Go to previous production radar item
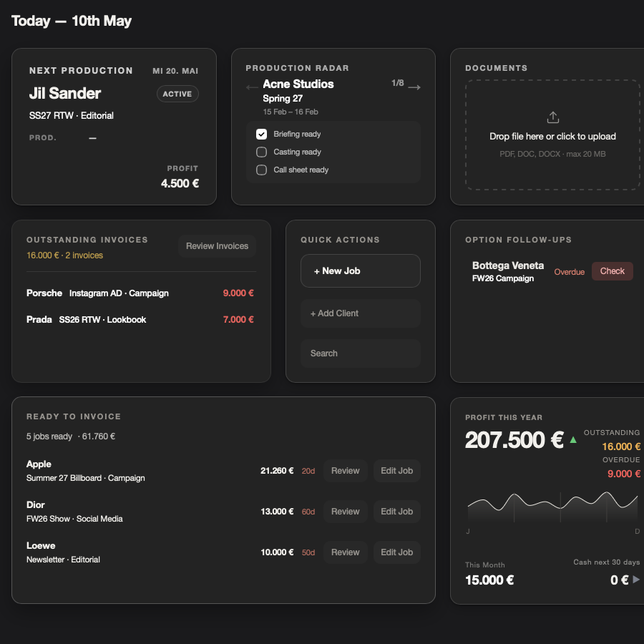The image size is (644, 644). [252, 87]
